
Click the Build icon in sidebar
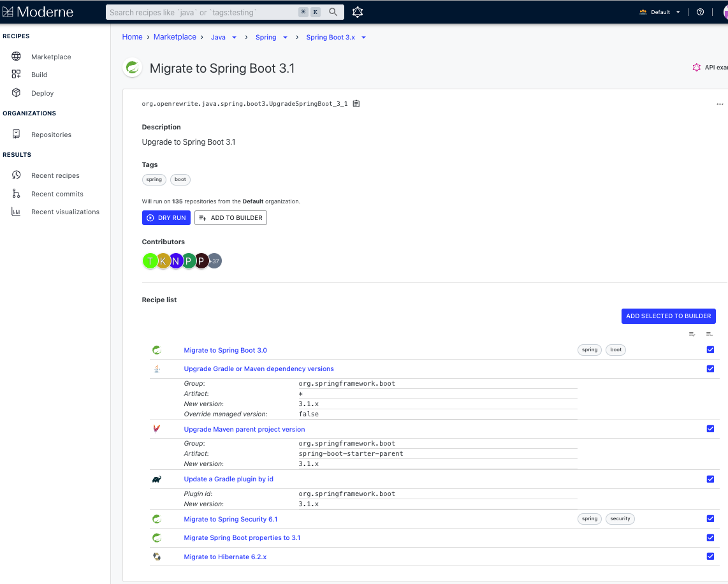point(16,75)
